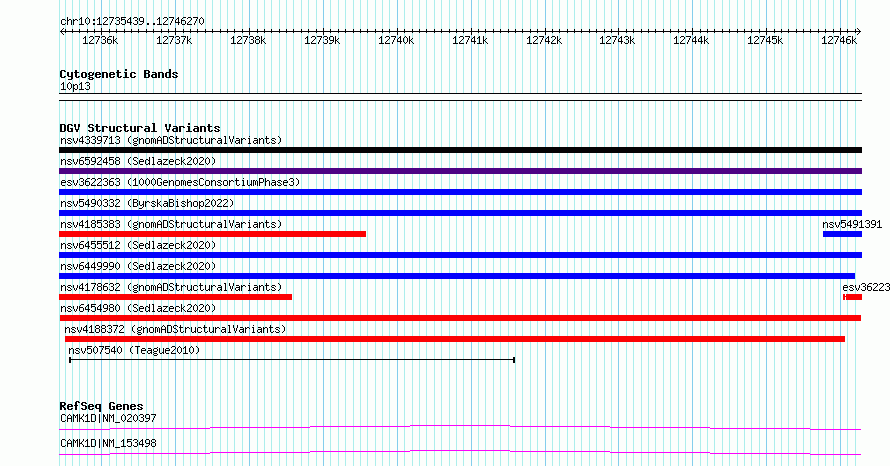Click the 12738k ruler mark
890x466 pixels.
[x=248, y=40]
